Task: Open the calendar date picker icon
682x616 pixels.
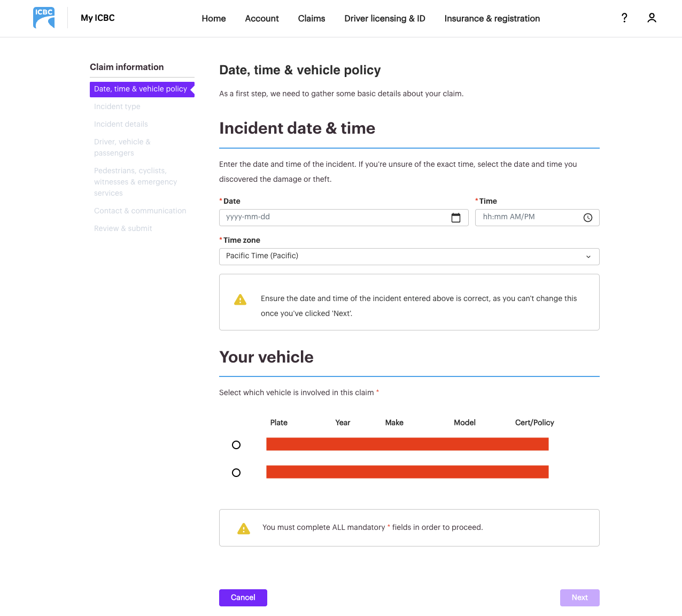Action: coord(456,218)
